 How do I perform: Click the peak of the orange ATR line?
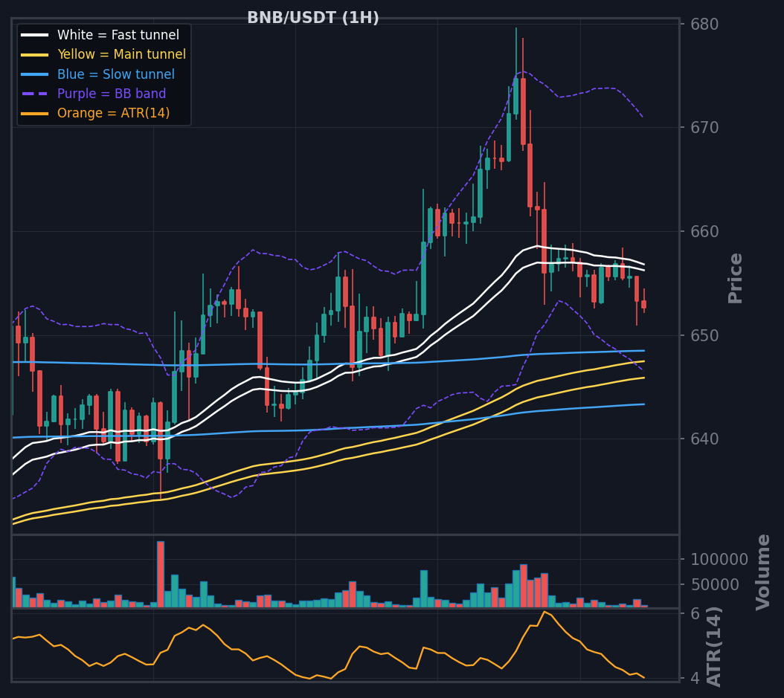[x=544, y=612]
